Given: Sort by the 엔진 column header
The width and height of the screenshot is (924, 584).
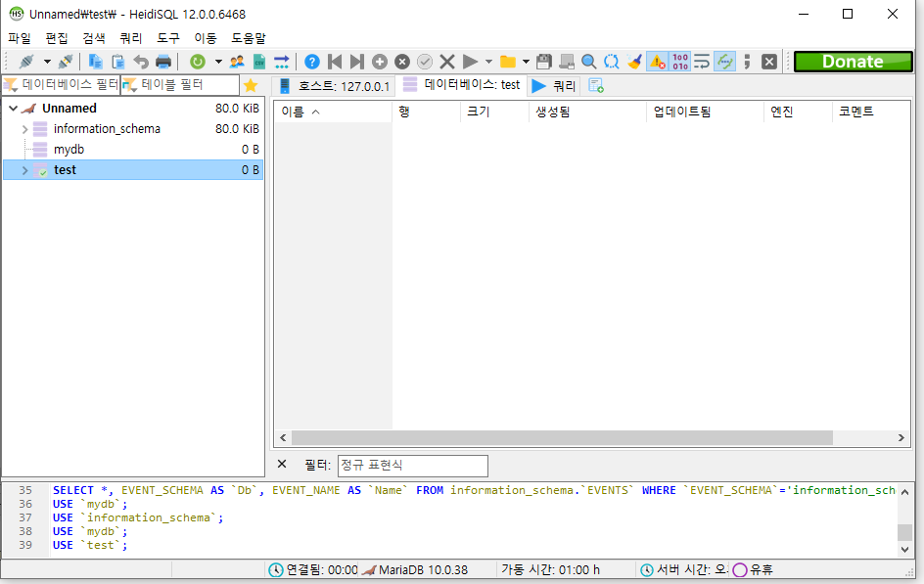Looking at the screenshot, I should click(798, 112).
